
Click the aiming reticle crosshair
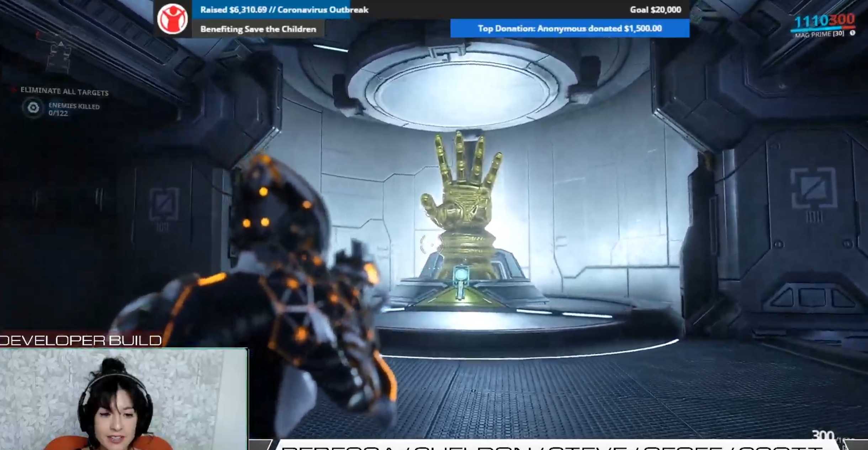(431, 245)
